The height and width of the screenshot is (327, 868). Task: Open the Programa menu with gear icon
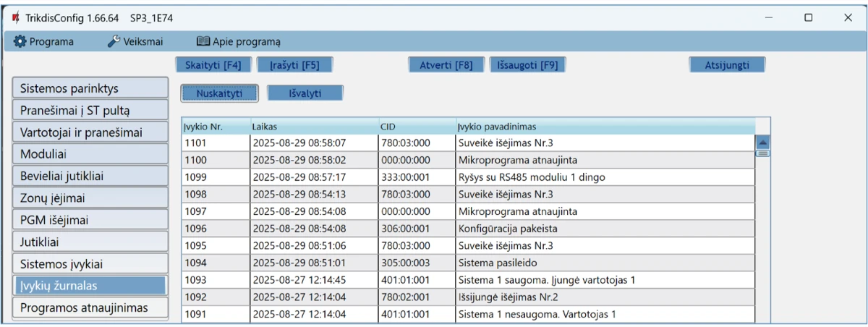click(43, 42)
